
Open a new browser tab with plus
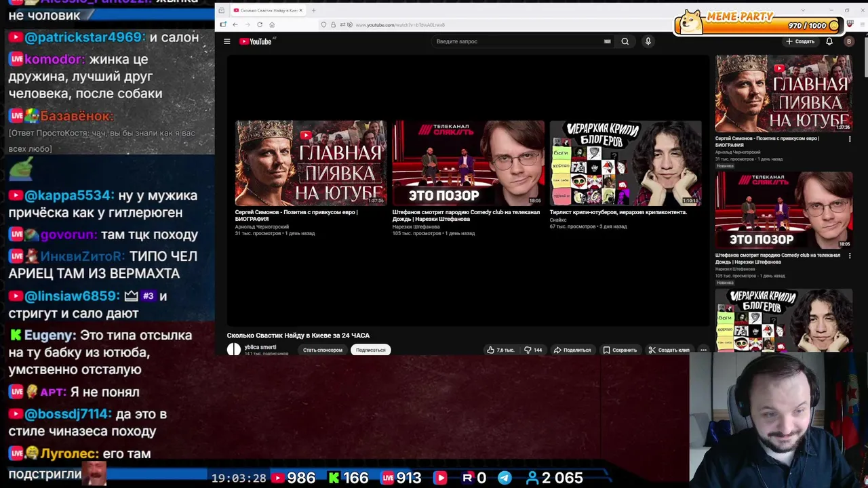coord(313,10)
